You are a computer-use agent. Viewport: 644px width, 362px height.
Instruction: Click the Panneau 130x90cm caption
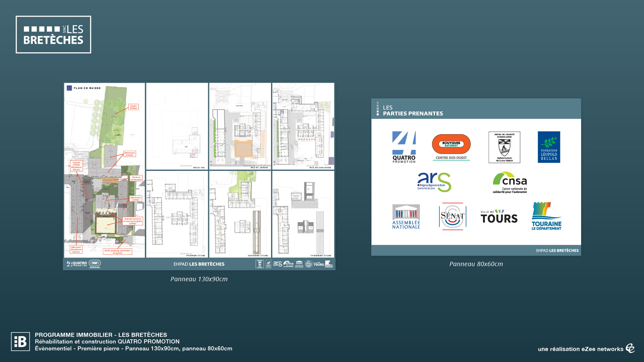tap(199, 279)
